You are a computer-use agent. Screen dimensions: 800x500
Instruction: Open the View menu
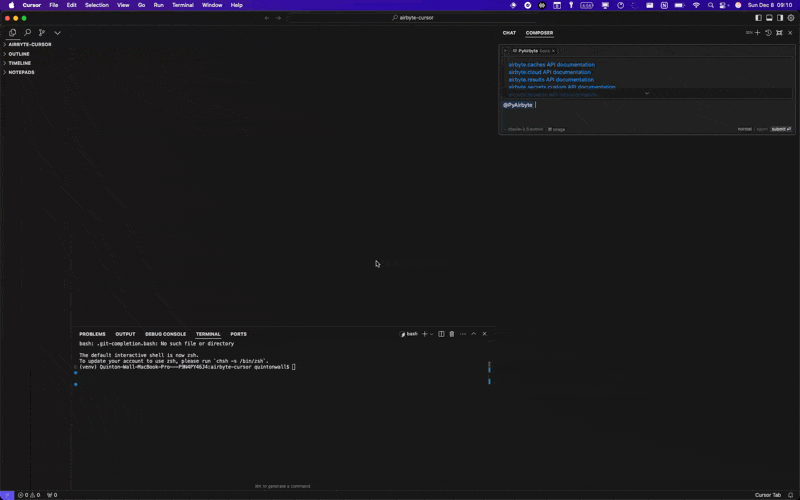coord(123,5)
